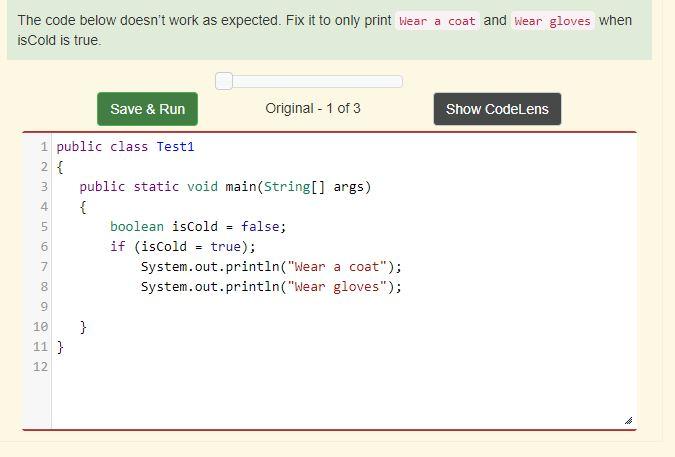This screenshot has height=457, width=675.
Task: Click the println "Wear gloves" line
Action: point(271,287)
